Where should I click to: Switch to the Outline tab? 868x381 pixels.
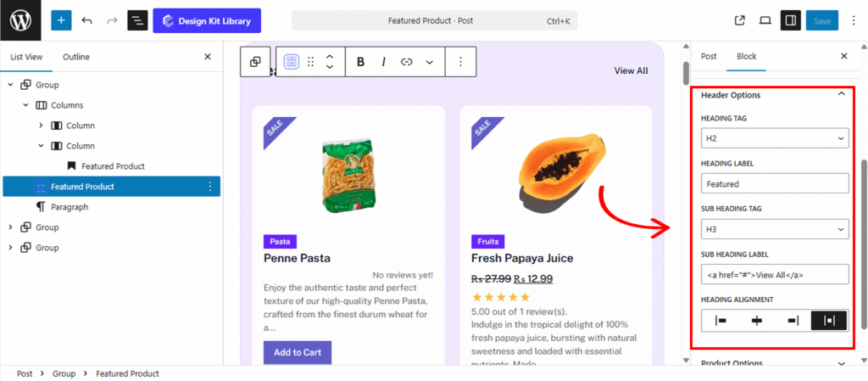(76, 57)
